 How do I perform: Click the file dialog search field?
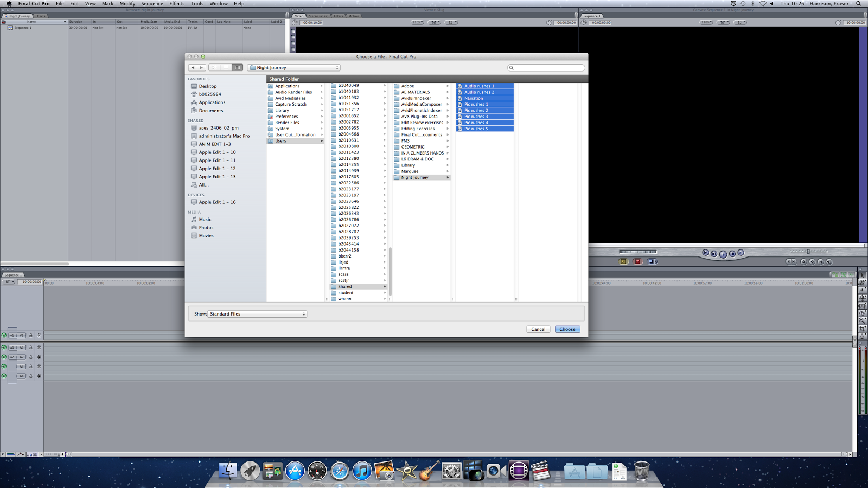pos(546,68)
